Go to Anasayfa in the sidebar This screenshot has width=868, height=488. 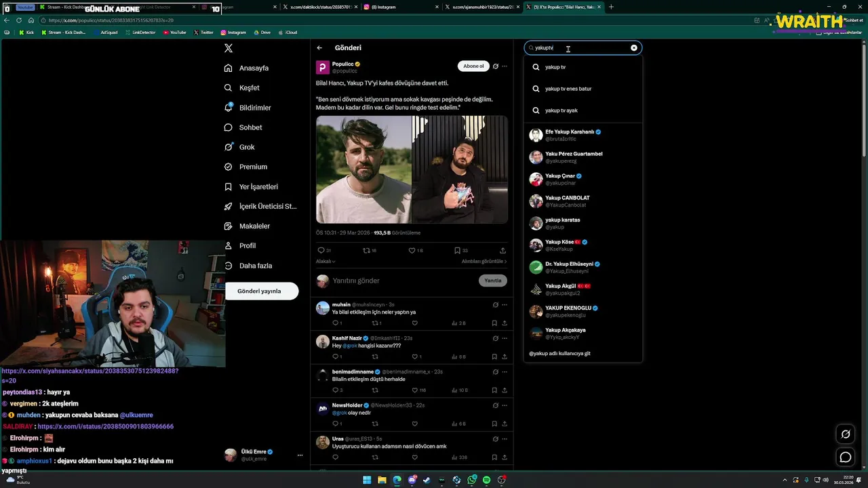(247, 68)
